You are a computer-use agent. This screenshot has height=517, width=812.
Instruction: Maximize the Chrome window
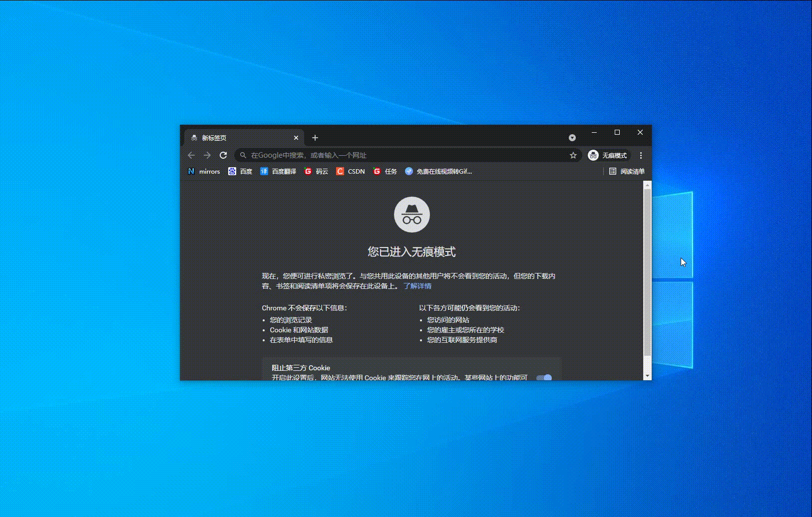pos(617,132)
